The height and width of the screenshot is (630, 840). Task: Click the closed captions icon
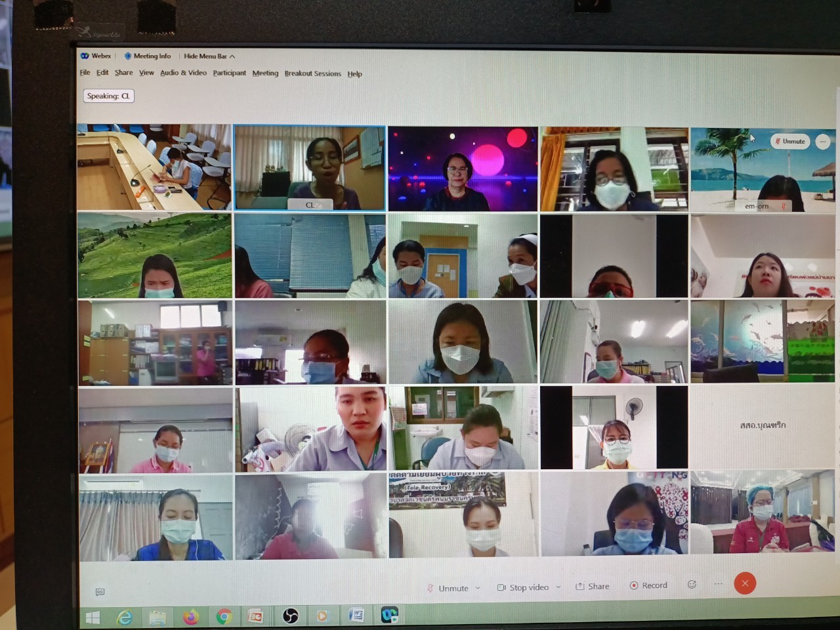(x=100, y=592)
